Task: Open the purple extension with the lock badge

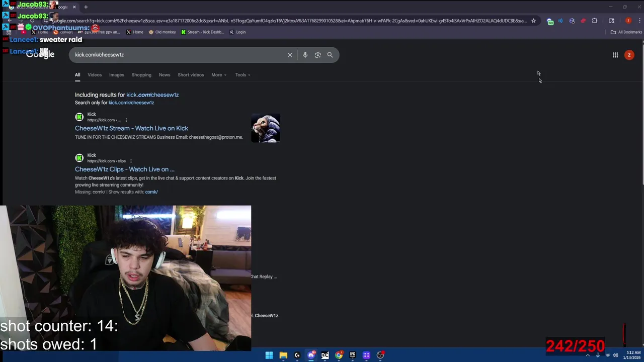Action: pos(572,21)
